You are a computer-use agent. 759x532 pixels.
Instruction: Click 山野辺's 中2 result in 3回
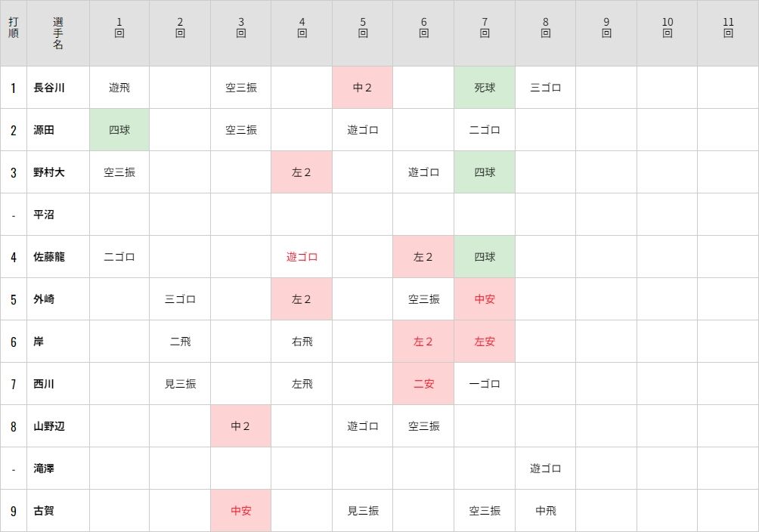(240, 426)
